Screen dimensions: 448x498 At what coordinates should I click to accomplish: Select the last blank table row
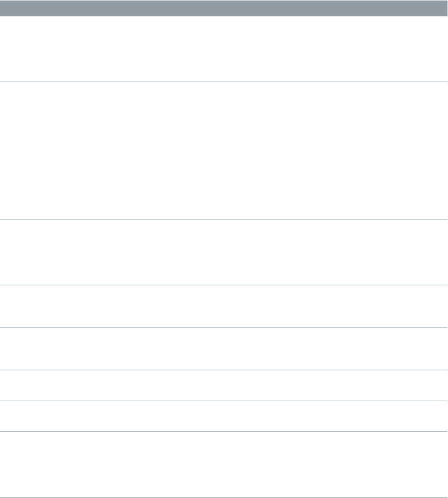223,464
